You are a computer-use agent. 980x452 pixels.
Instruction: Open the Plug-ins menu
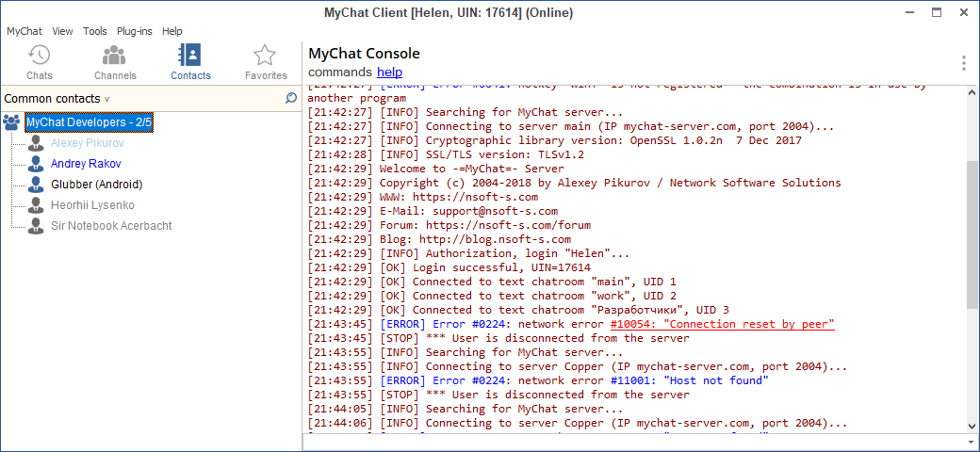(x=135, y=31)
